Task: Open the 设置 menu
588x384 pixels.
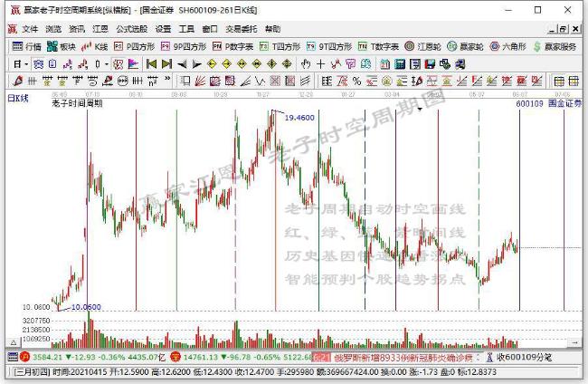Action: (x=163, y=29)
